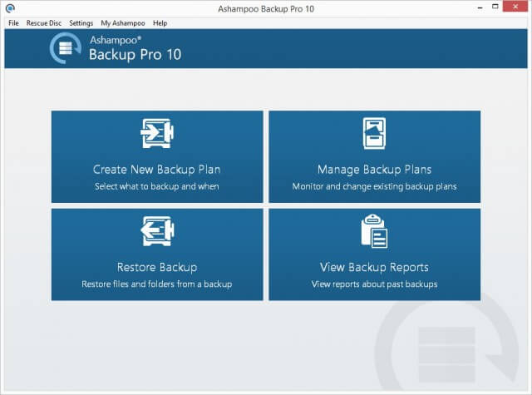Click the clipboard reports icon
532x395 pixels.
pos(374,231)
